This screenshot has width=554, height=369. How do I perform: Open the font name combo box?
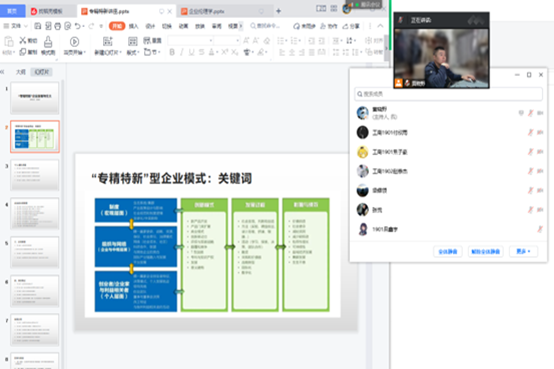[191, 41]
